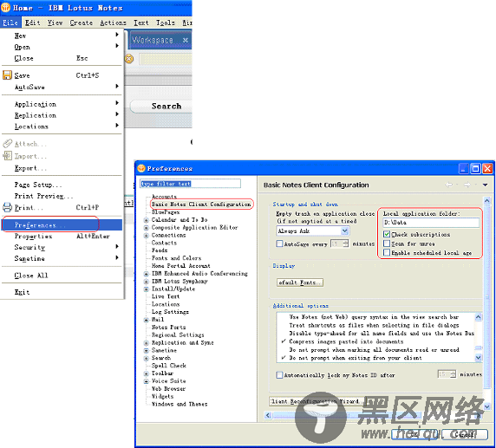
Task: Click the printer icon beside Print
Action: [x=7, y=207]
